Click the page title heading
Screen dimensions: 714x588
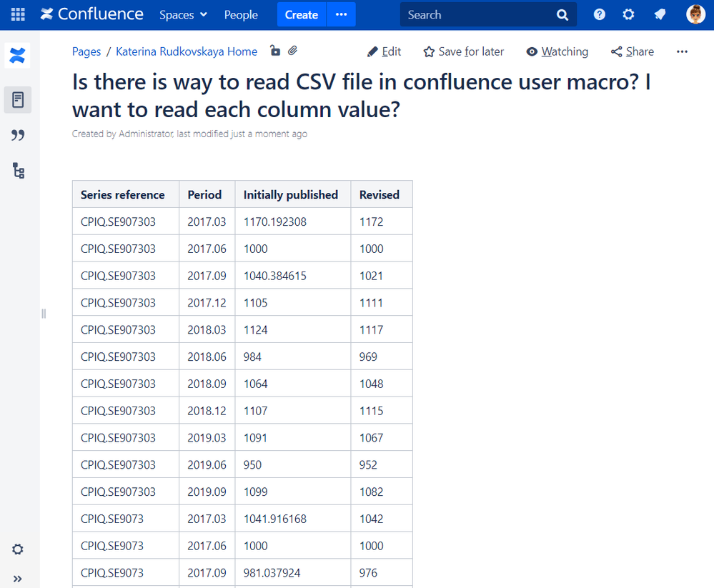361,96
